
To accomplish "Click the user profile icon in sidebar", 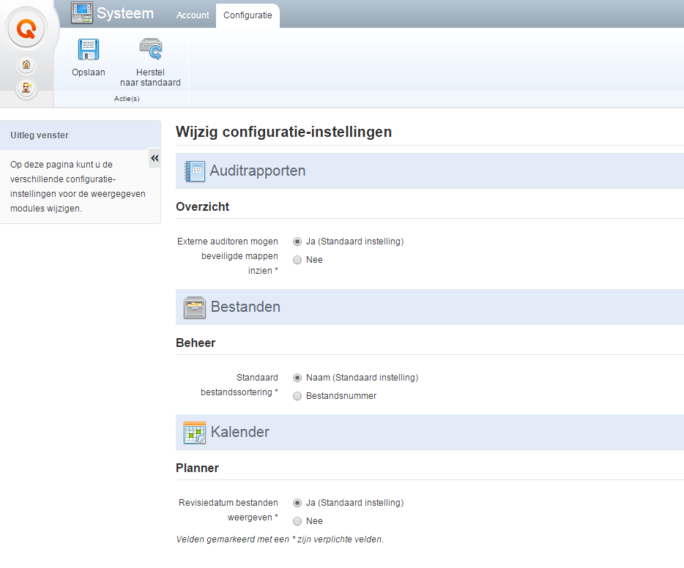I will 26,88.
